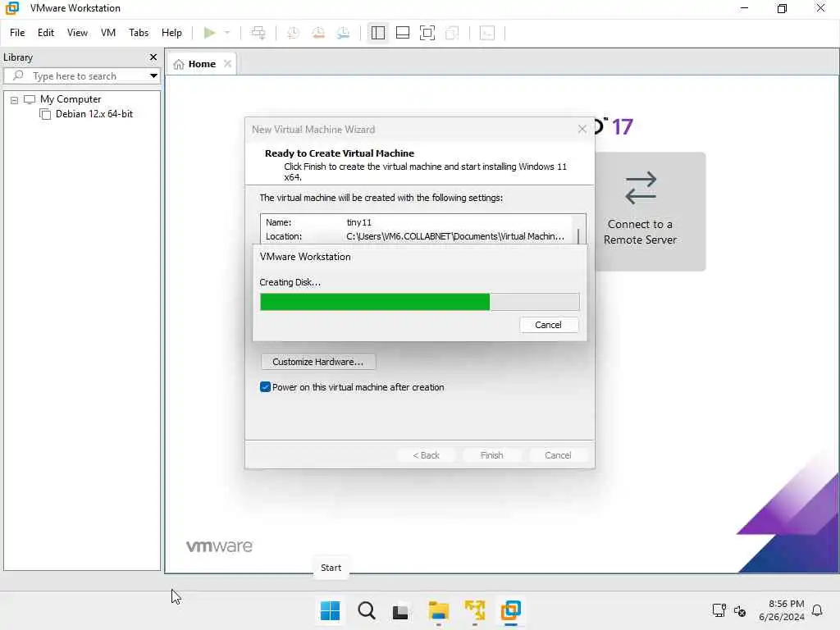Open the VM menu
This screenshot has width=840, height=630.
coord(108,33)
